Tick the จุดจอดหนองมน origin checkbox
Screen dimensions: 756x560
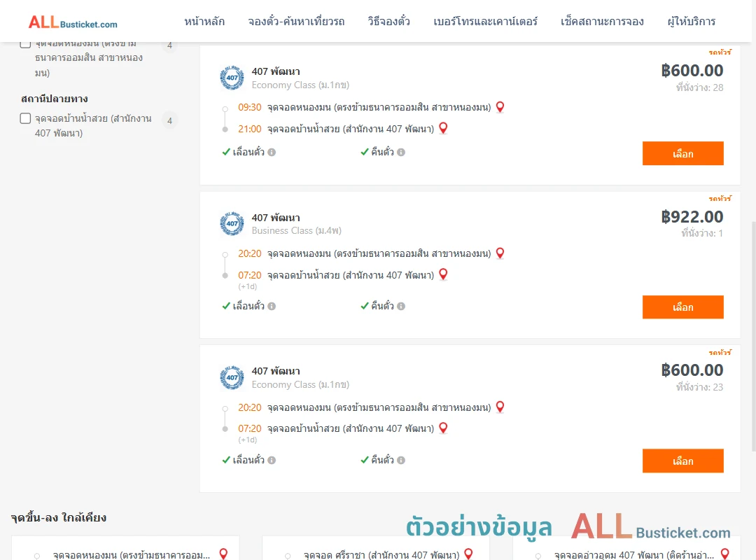26,43
